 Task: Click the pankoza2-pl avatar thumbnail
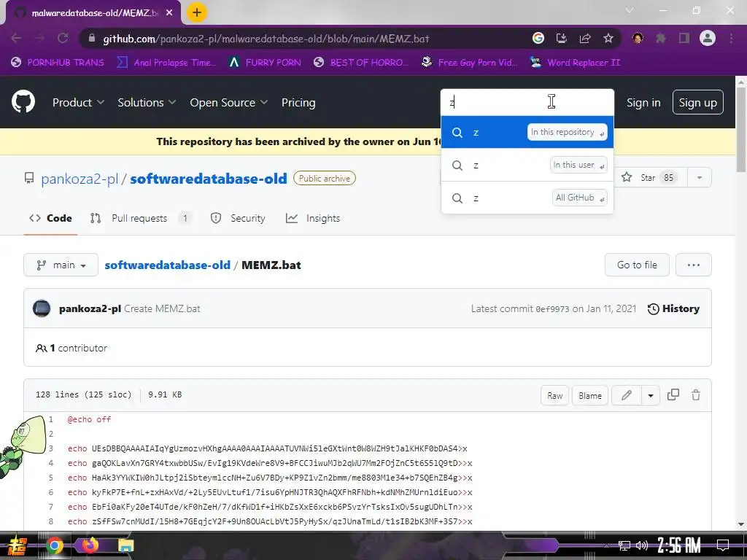[x=42, y=308]
